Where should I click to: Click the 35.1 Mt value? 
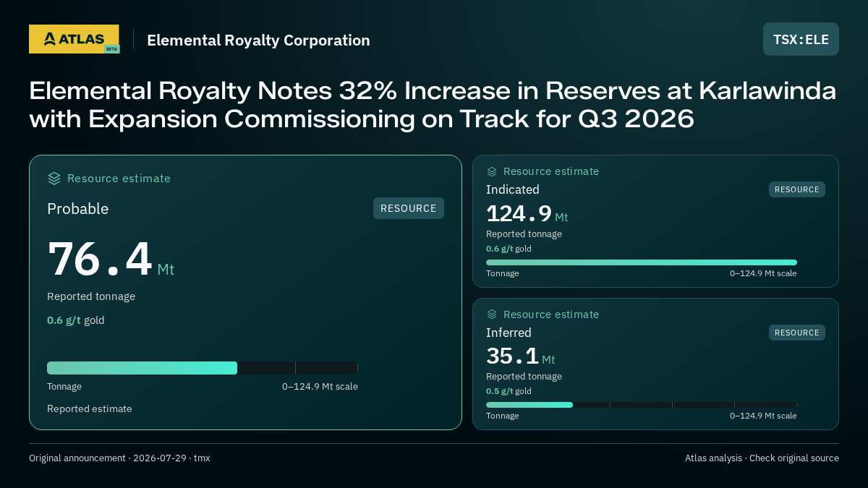(521, 356)
